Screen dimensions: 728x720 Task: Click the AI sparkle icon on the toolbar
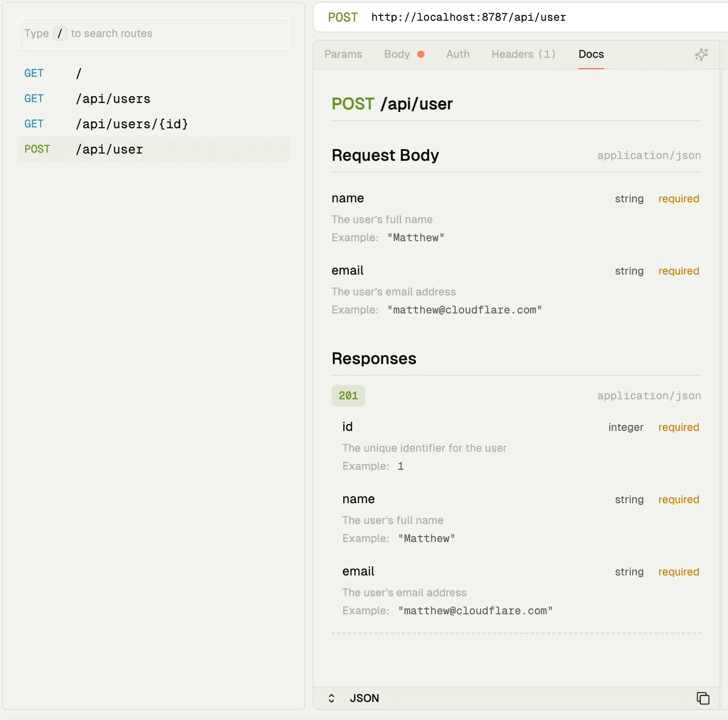700,55
